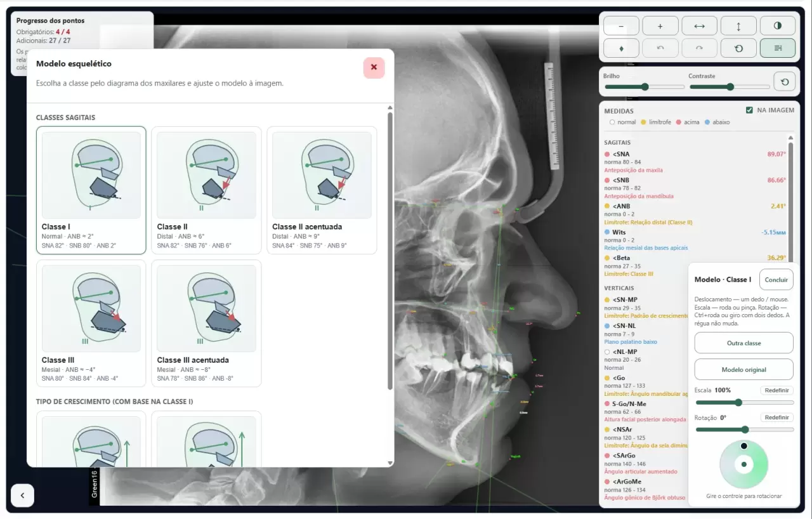Adjust the Rotação slider
Screen dimensions: 812x519
click(745, 430)
